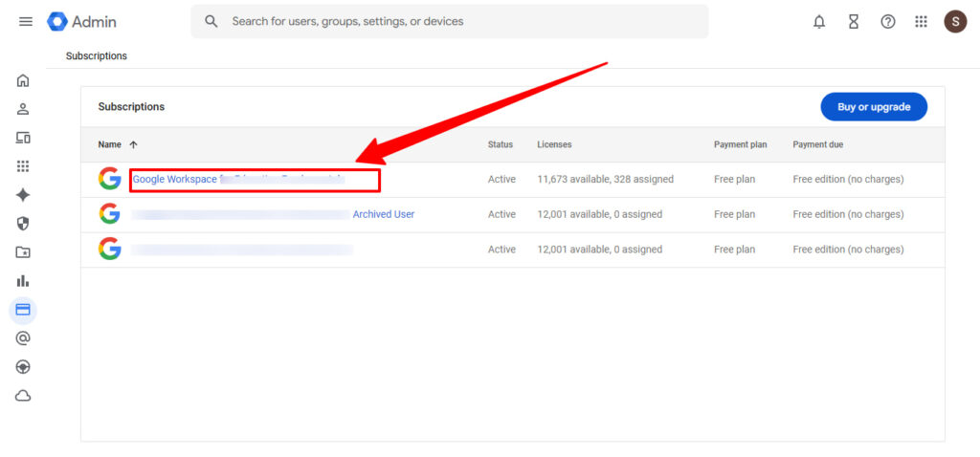Open Generative AI sparkle icon in sidebar

tap(23, 195)
